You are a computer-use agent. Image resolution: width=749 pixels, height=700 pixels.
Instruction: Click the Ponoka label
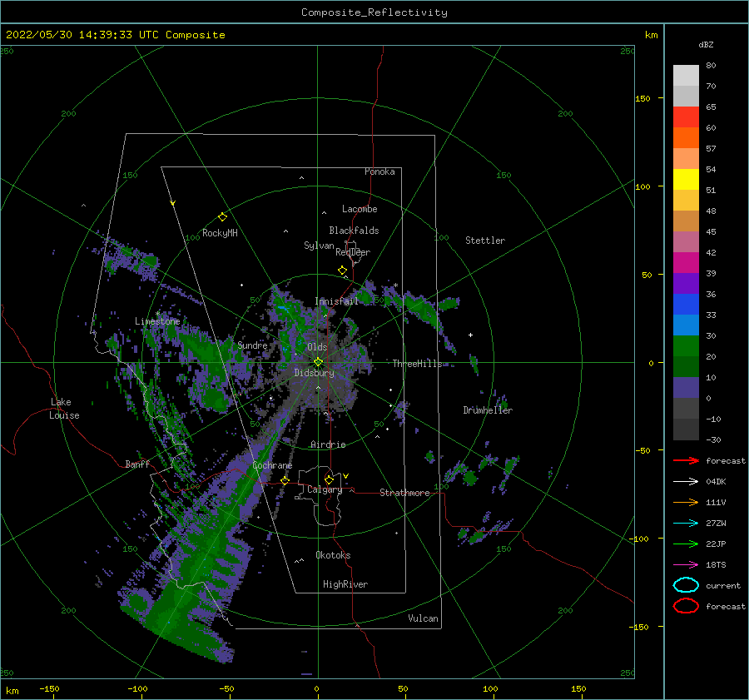(x=379, y=171)
